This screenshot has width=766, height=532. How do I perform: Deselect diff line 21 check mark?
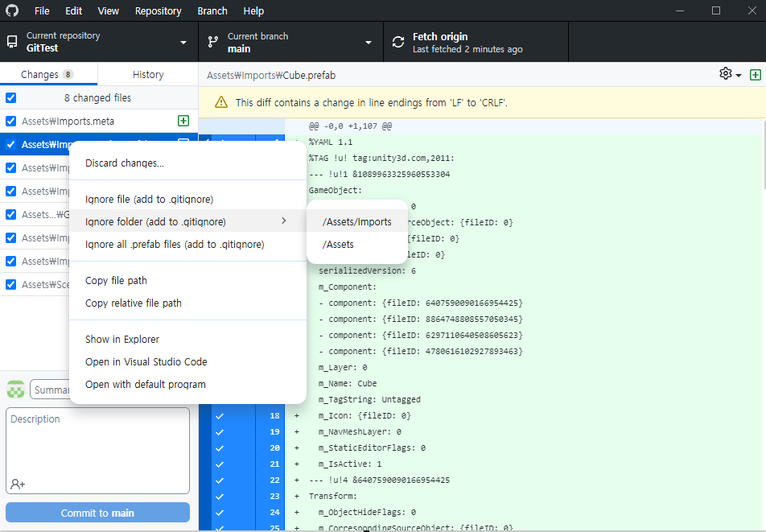click(x=220, y=464)
